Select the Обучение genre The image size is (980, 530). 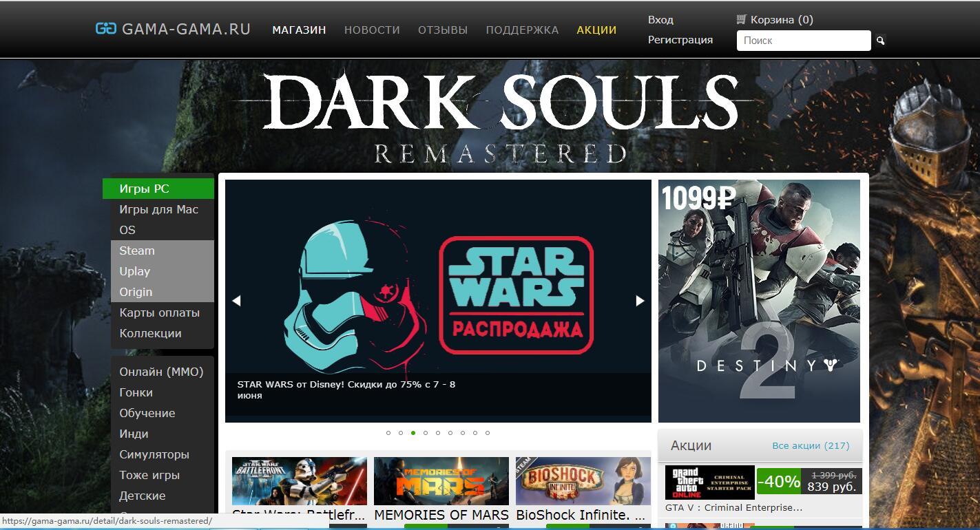click(163, 413)
